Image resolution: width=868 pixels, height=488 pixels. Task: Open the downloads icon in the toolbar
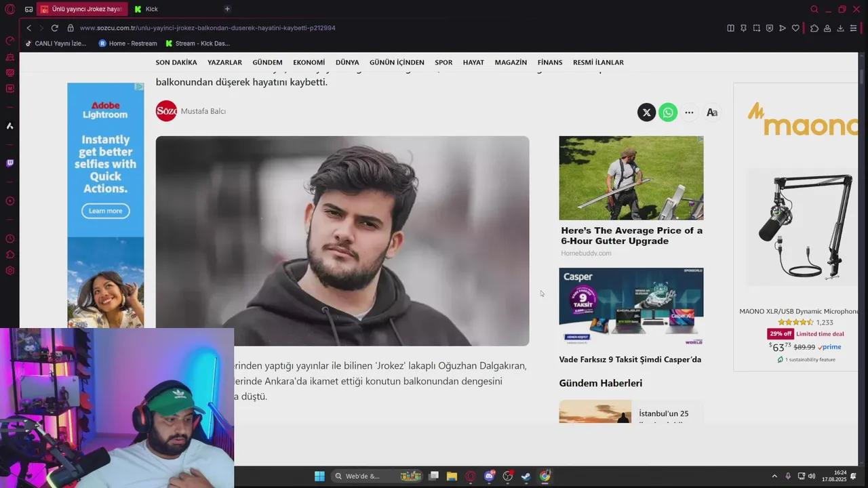click(840, 28)
